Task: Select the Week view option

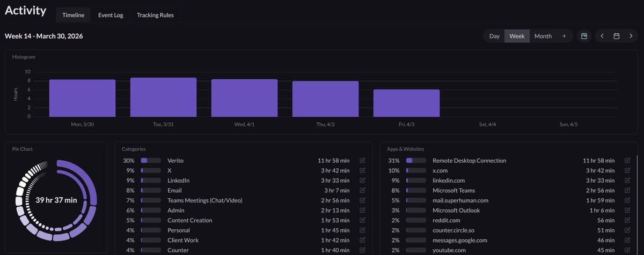Action: click(517, 36)
